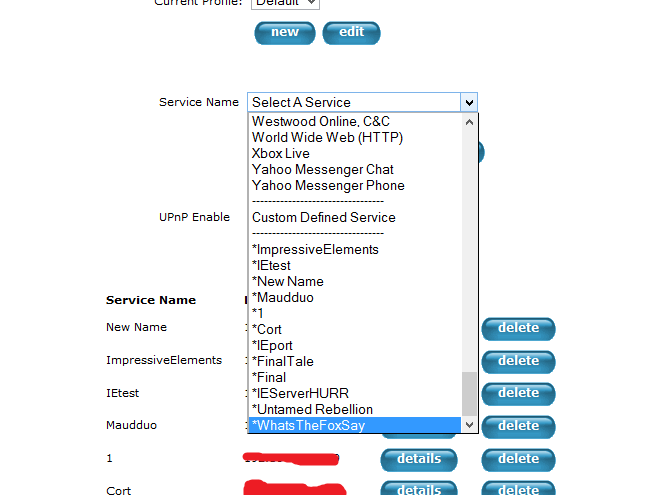
Task: Choose *IEport from dropdown list
Action: pyautogui.click(x=355, y=345)
